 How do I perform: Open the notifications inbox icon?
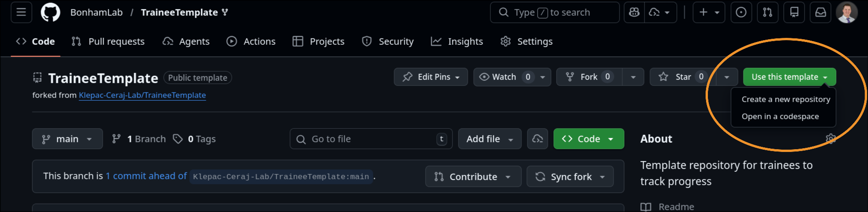point(820,12)
